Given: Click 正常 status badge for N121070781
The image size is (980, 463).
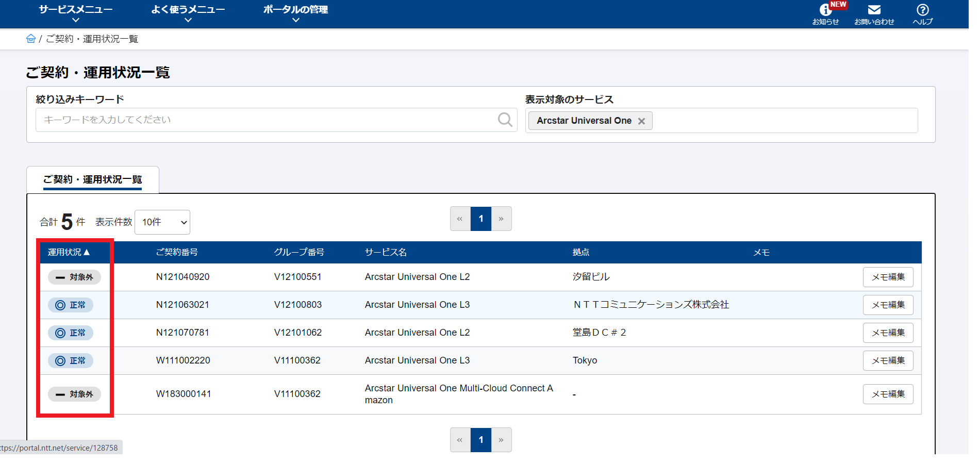Looking at the screenshot, I should point(71,333).
